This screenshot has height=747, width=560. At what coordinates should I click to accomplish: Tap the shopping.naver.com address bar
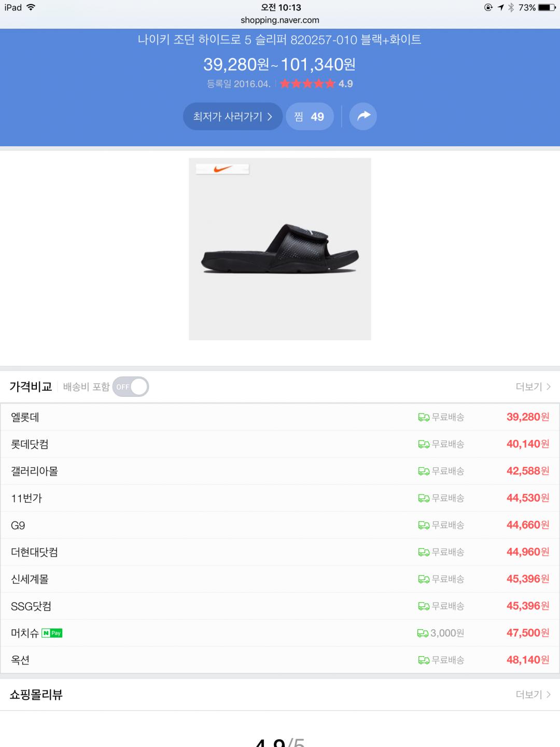(x=280, y=20)
